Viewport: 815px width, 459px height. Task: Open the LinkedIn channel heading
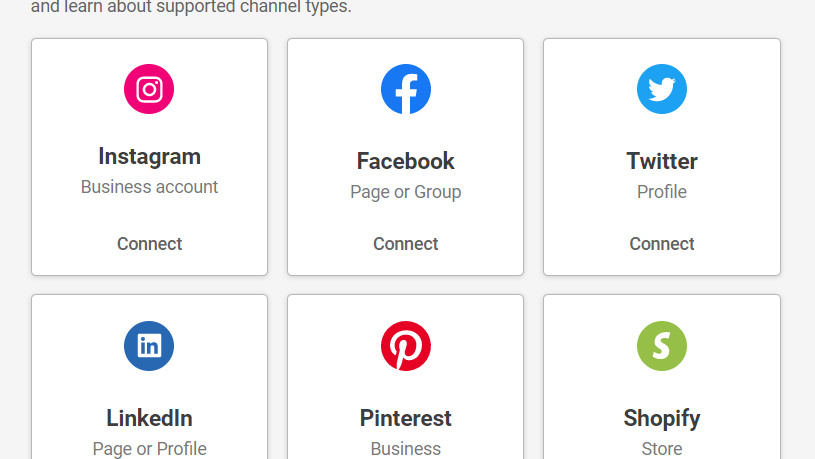[x=149, y=418]
